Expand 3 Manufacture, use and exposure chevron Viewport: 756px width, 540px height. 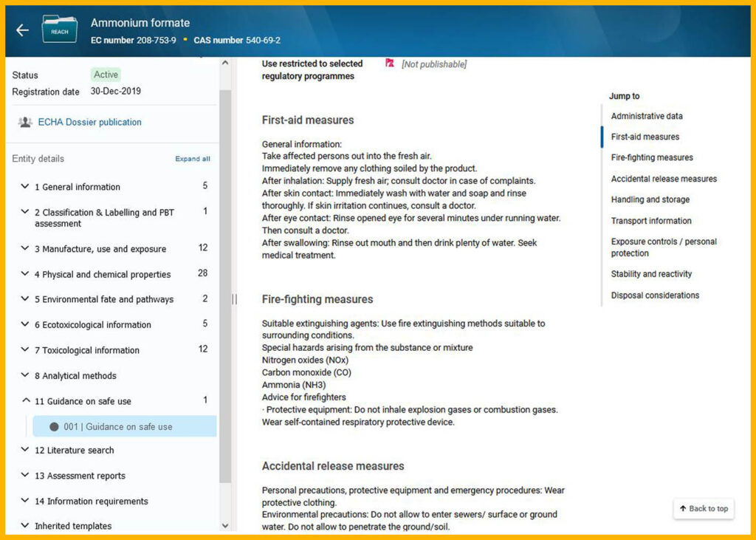coord(25,248)
